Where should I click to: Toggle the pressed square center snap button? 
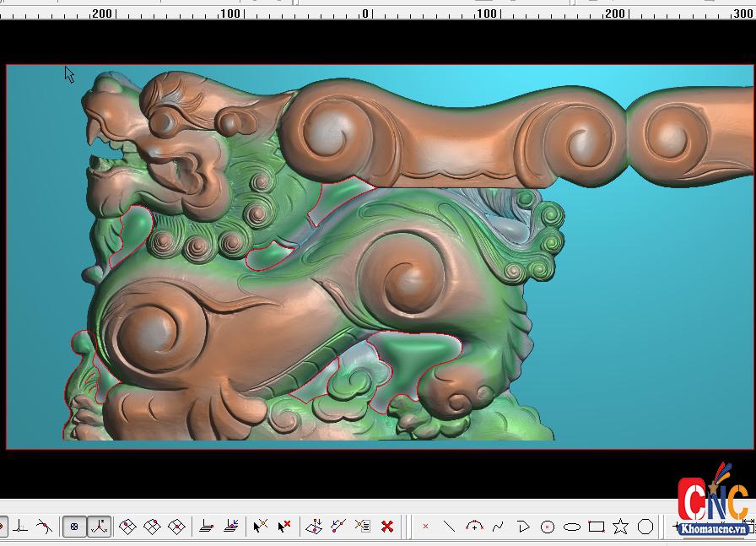coord(74,527)
